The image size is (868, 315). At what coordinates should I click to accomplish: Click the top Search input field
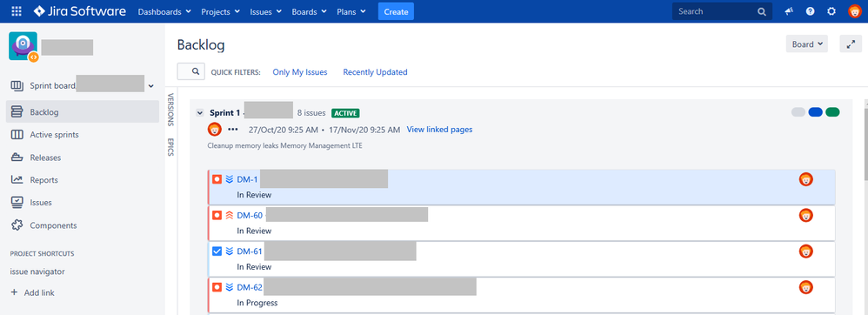coord(722,11)
